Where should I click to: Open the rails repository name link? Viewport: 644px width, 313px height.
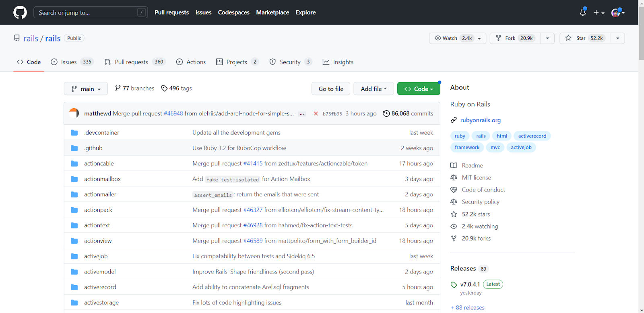(53, 38)
